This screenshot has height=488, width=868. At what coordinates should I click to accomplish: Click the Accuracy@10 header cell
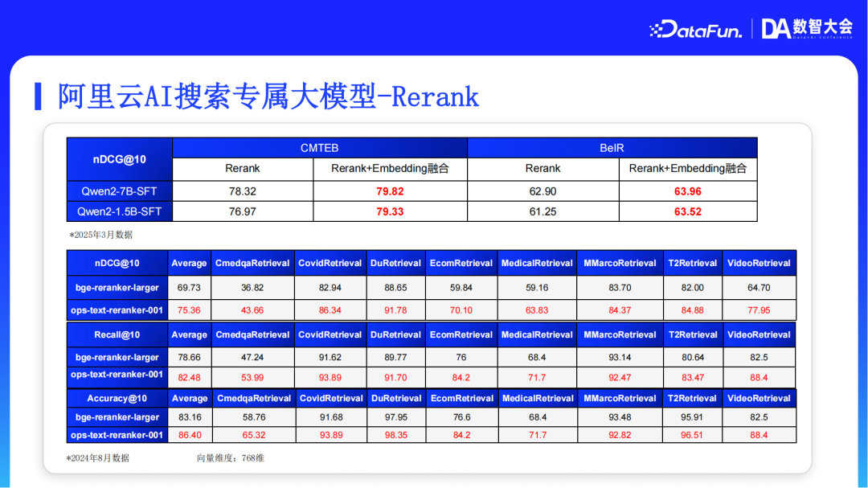(117, 398)
